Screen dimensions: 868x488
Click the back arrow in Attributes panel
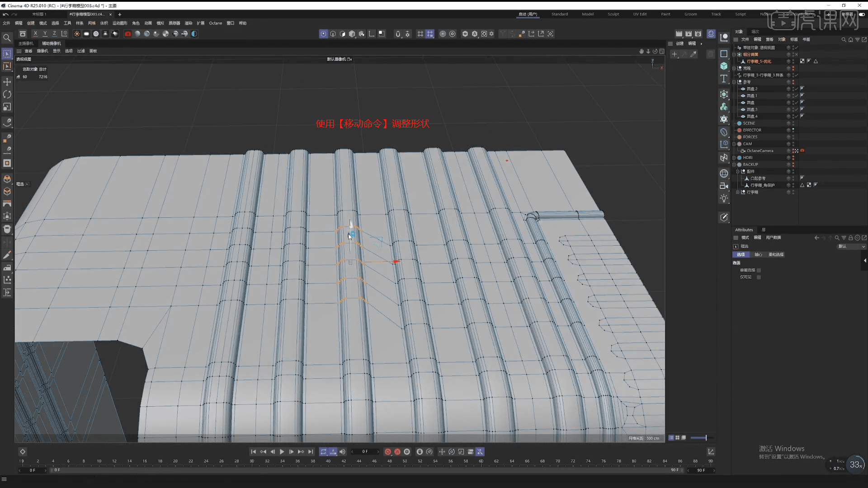point(816,238)
